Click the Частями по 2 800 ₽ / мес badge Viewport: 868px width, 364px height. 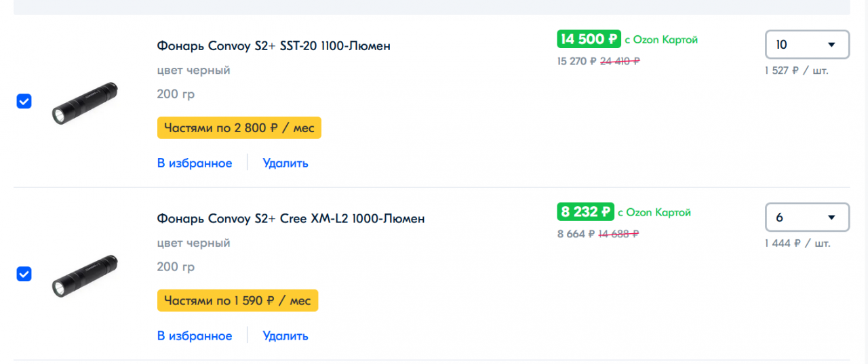[x=239, y=127]
